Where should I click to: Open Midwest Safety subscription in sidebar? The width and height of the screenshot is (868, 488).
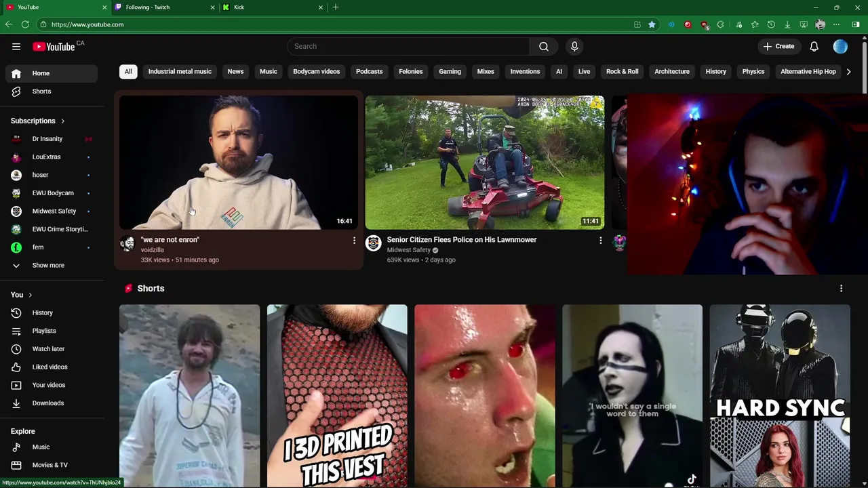(x=52, y=211)
